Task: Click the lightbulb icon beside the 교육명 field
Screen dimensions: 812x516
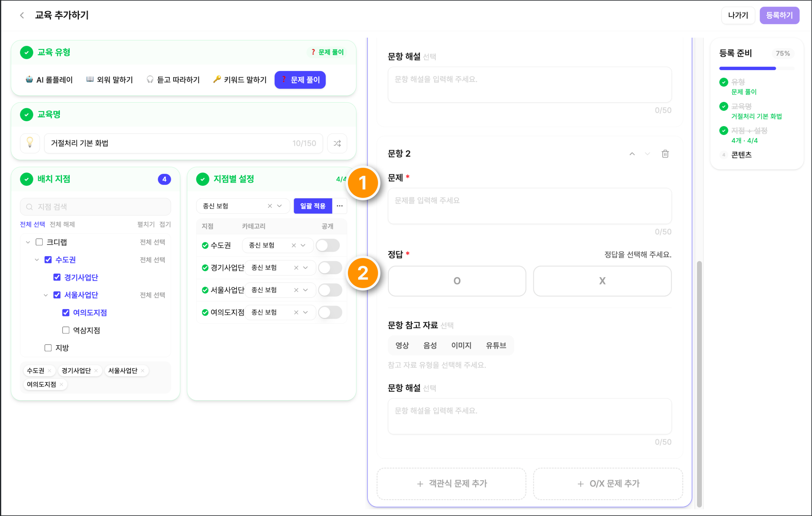Action: [x=30, y=143]
